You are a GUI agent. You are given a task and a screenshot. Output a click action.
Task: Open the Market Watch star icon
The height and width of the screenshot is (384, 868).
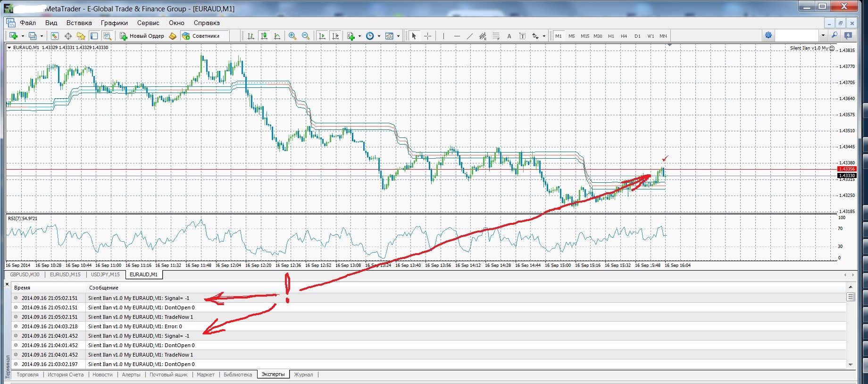coord(81,36)
